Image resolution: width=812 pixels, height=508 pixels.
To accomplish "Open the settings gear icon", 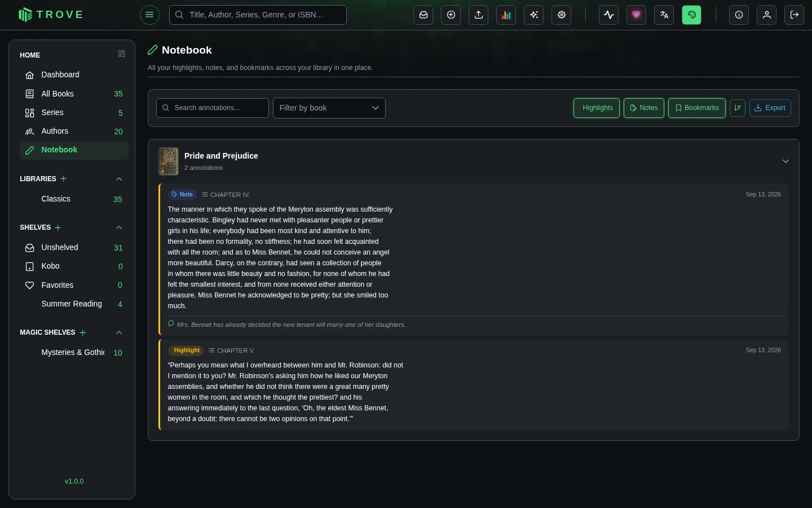I will point(562,15).
